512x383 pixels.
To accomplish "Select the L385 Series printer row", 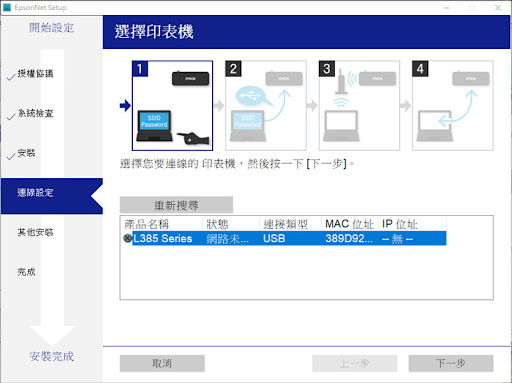I will 289,238.
